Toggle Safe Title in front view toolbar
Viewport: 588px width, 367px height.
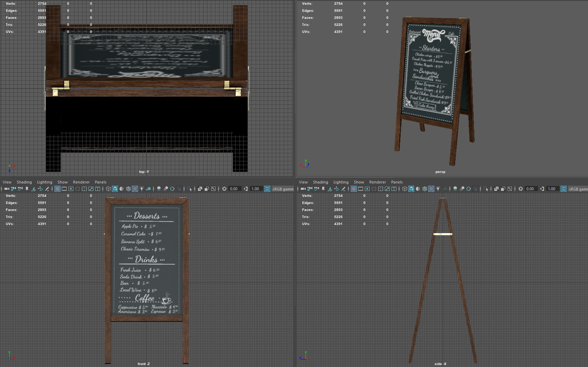click(98, 189)
